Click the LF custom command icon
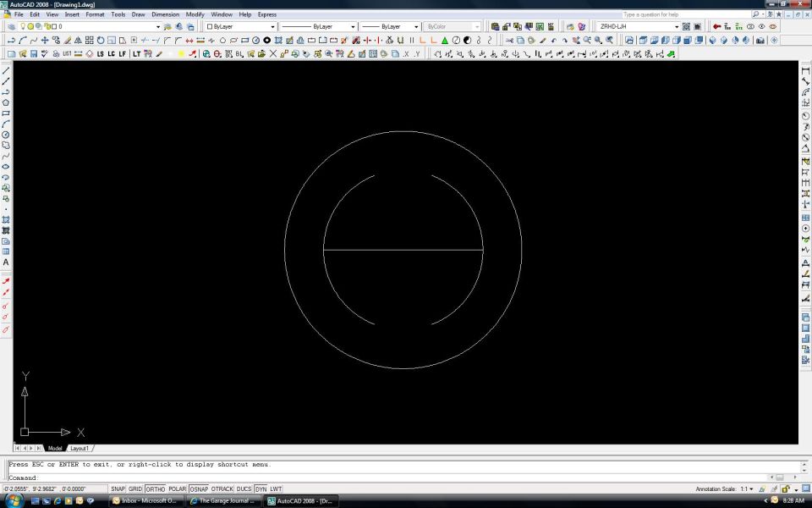Screen dimensions: 812x508 (x=123, y=53)
